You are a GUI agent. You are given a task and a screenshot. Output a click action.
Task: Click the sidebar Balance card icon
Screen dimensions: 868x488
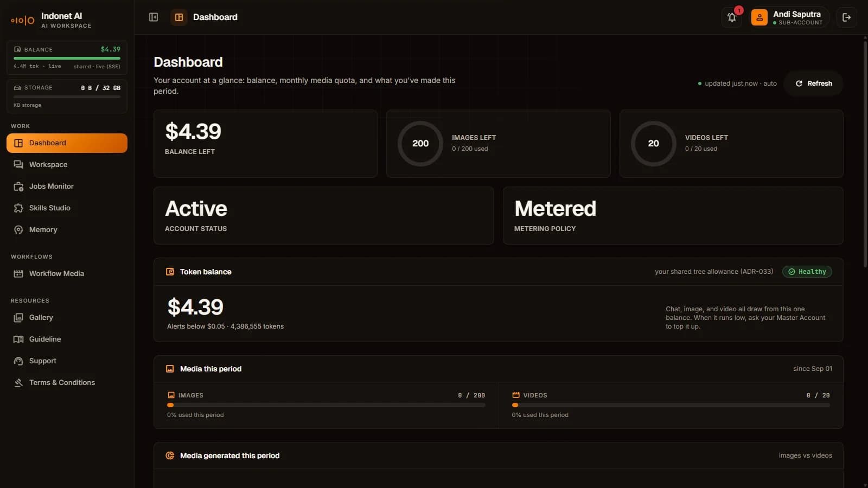pos(17,49)
